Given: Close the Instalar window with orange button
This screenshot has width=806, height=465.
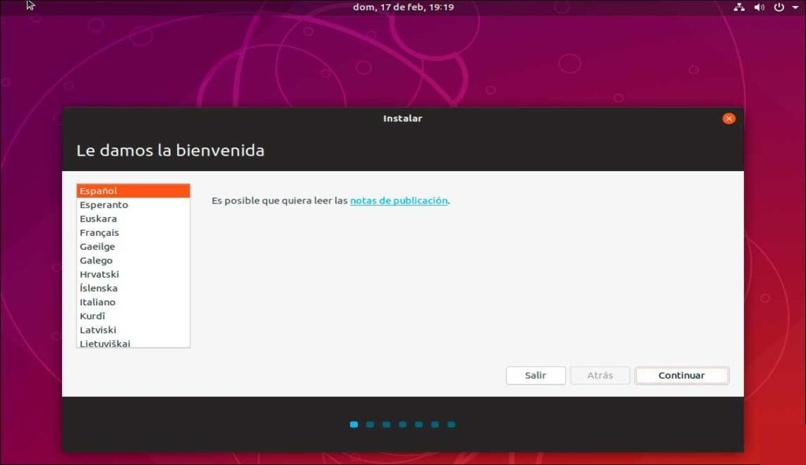Looking at the screenshot, I should (x=728, y=119).
